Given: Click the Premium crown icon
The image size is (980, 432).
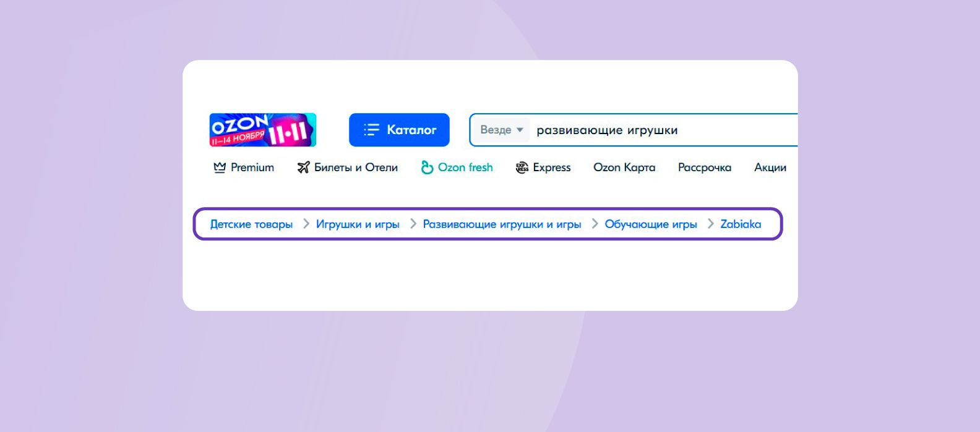Looking at the screenshot, I should pos(219,167).
